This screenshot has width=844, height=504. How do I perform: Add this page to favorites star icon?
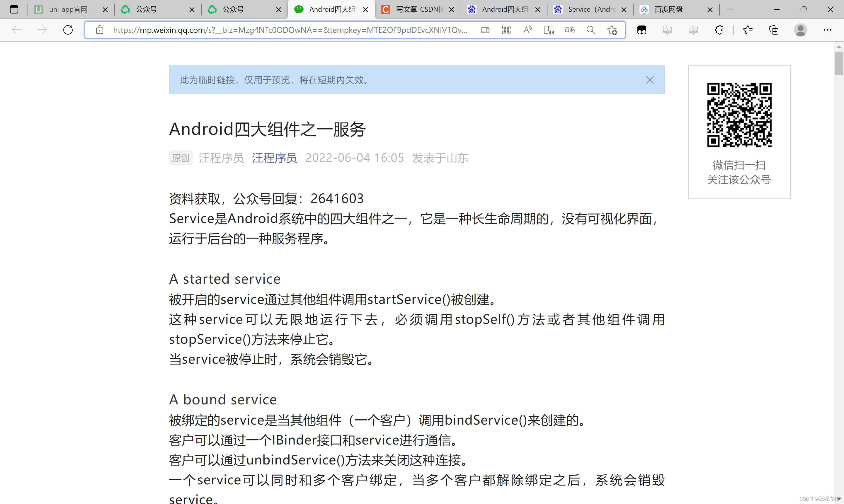click(x=612, y=30)
